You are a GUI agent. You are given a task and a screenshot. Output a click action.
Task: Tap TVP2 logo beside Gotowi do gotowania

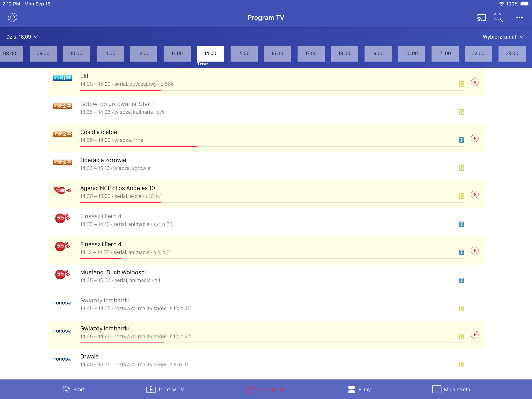coord(62,106)
